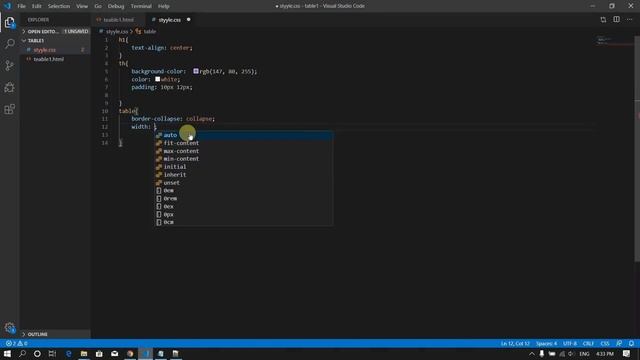Viewport: 640px width, 360px height.
Task: Launch Edge browser from taskbar
Action: 68,354
